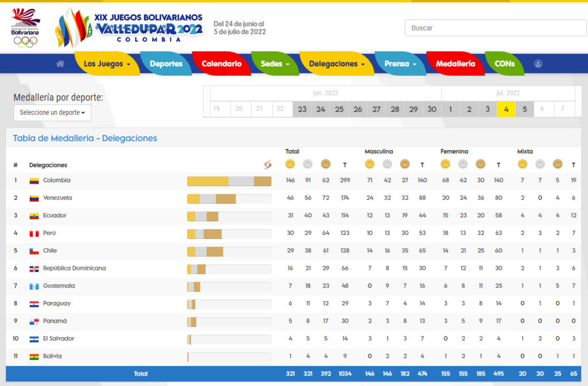Screen dimensions: 588x386
Task: Expand the Sedes menu
Action: click(x=275, y=64)
